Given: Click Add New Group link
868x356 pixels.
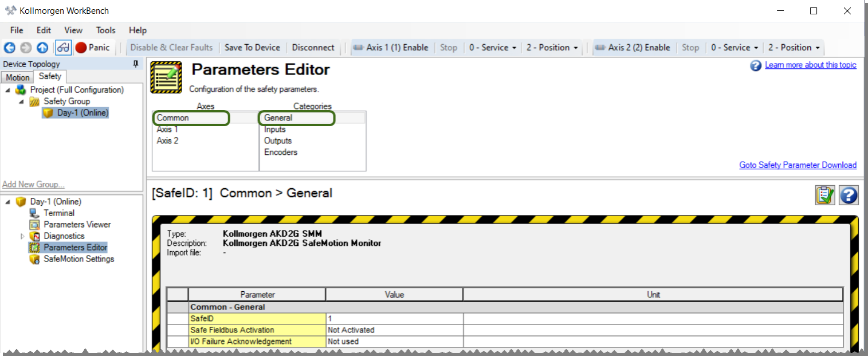Looking at the screenshot, I should pos(33,185).
